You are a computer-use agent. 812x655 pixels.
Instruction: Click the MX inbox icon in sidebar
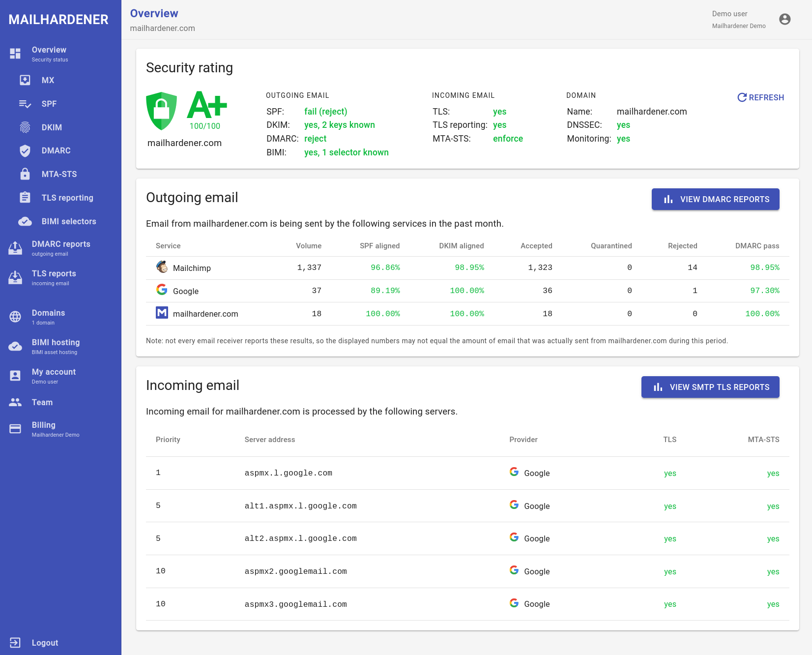pos(25,80)
